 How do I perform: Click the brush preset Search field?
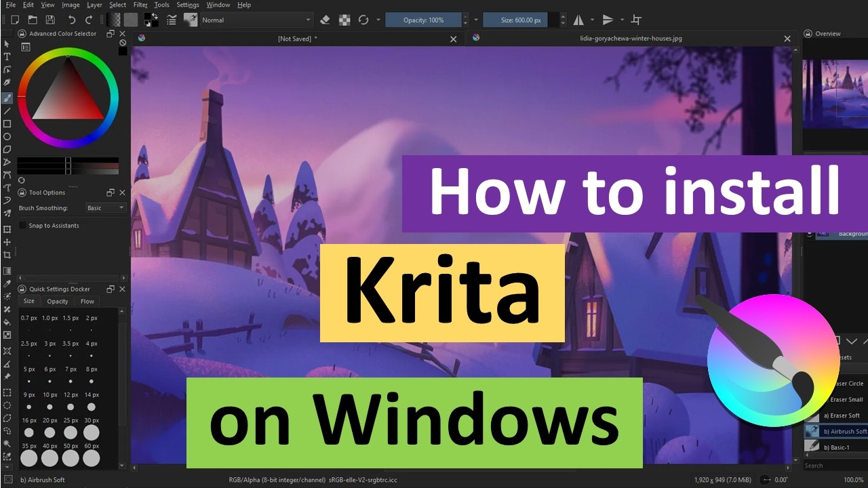[x=835, y=466]
